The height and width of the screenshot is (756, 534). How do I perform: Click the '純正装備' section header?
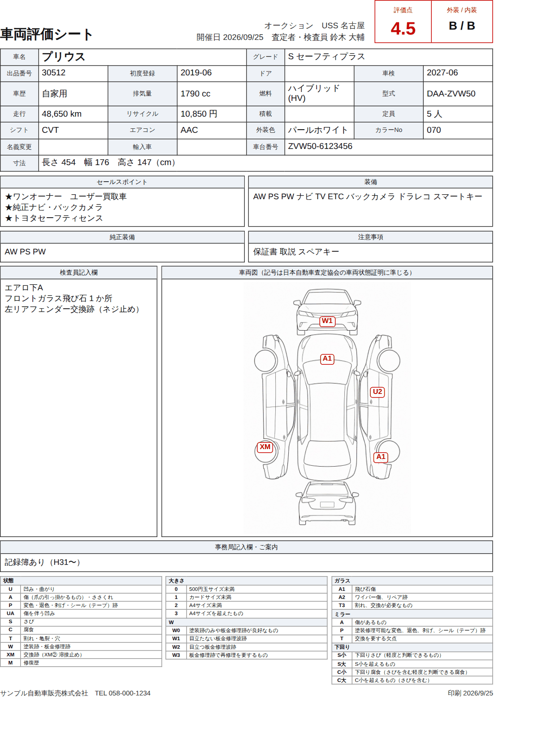[x=122, y=237]
